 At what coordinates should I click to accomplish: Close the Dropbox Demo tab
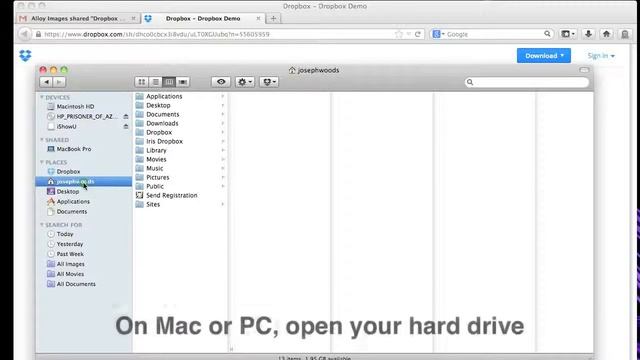[258, 18]
